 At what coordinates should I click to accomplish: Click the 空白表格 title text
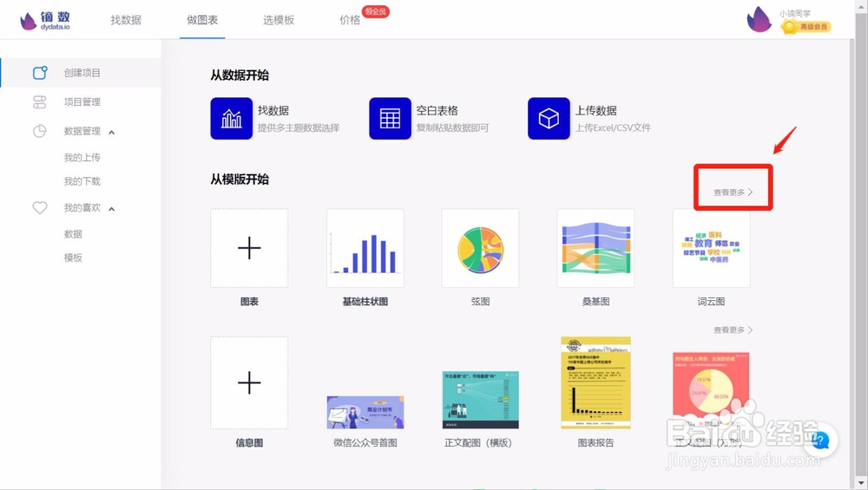(437, 111)
